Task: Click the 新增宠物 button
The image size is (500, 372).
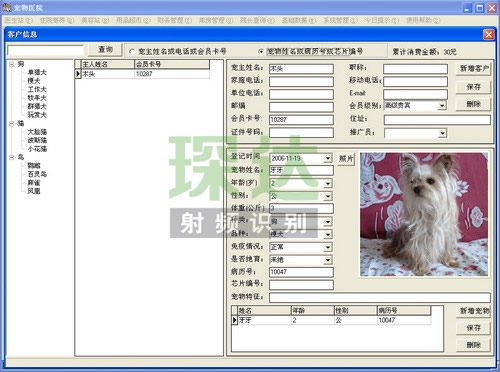Action: click(473, 311)
